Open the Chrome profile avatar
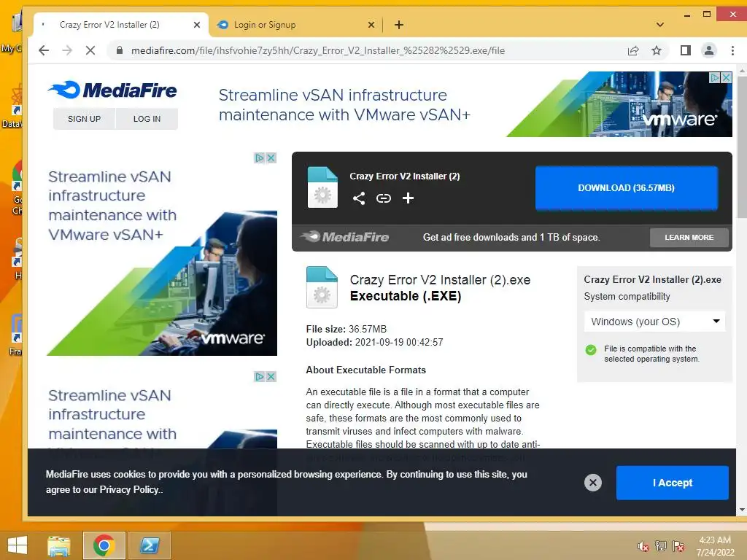This screenshot has height=560, width=747. click(709, 50)
